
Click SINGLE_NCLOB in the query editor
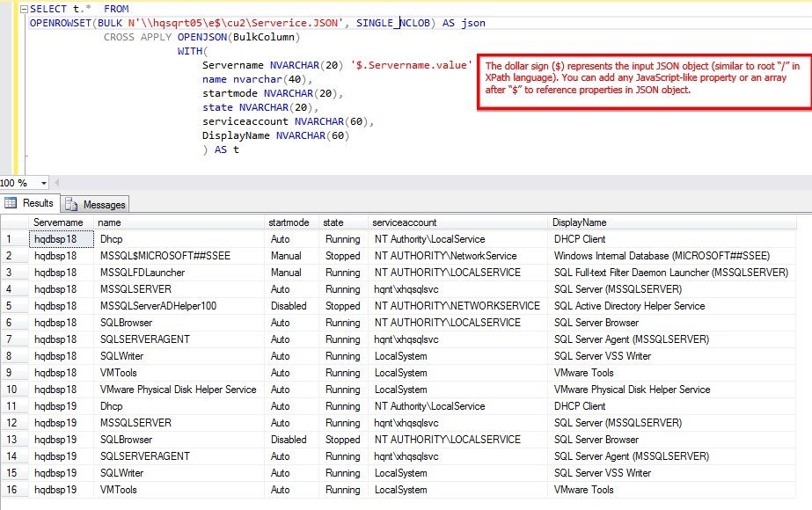pos(393,23)
